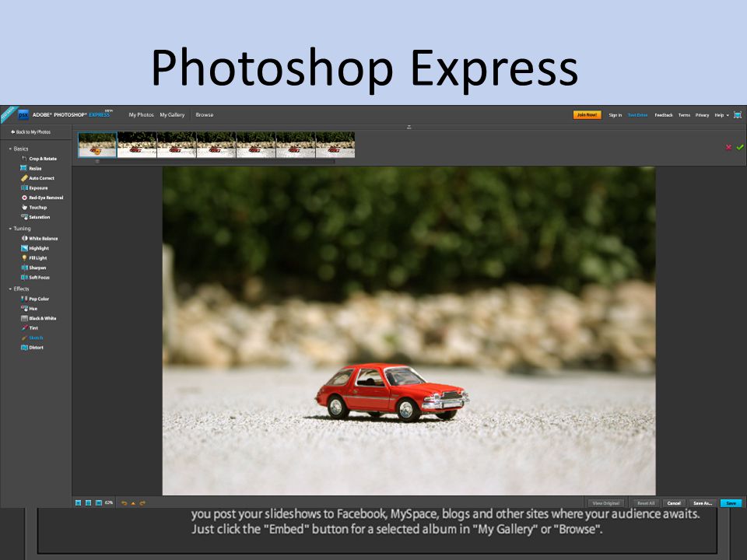Select the Highlight tuning tool

35,248
